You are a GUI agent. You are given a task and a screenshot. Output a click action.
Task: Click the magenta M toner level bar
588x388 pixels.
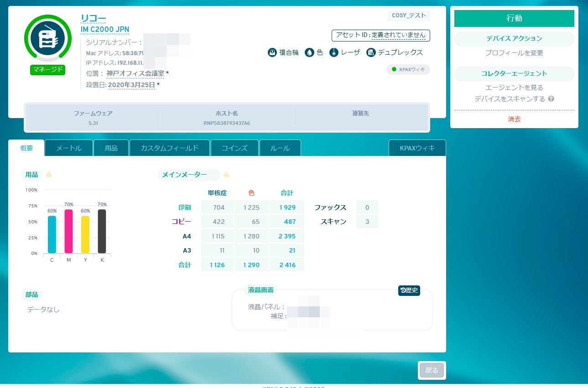[69, 231]
